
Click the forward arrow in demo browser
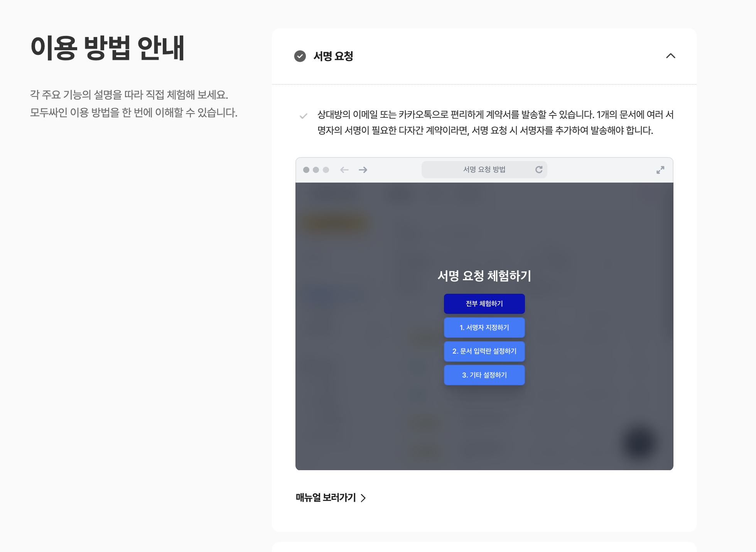pos(363,170)
